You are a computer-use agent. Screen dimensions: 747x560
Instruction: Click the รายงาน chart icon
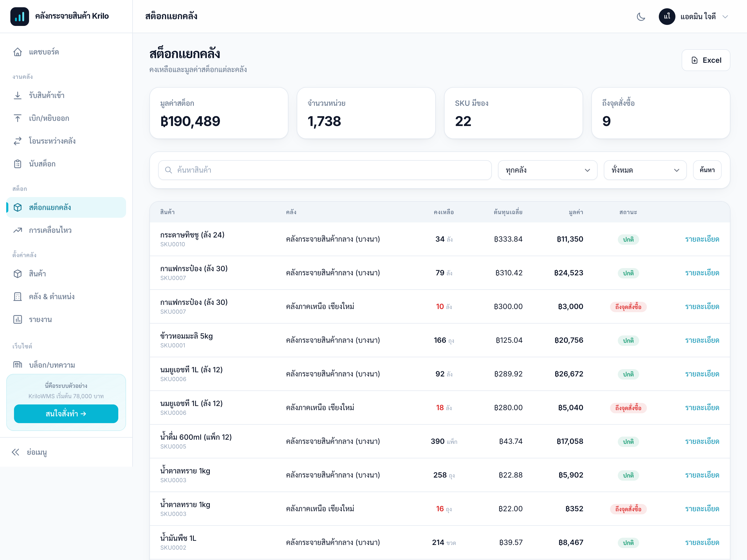tap(18, 319)
